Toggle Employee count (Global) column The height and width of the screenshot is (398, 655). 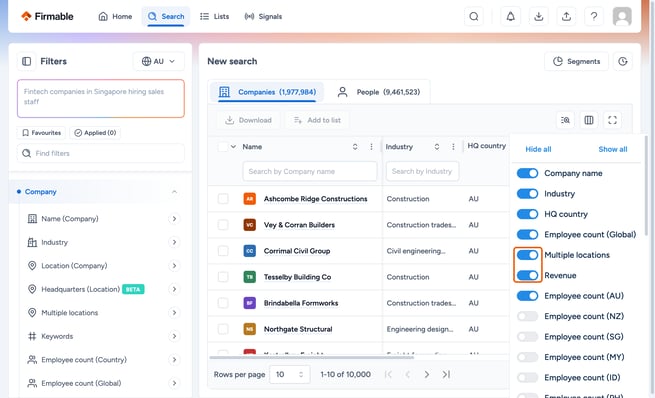527,235
